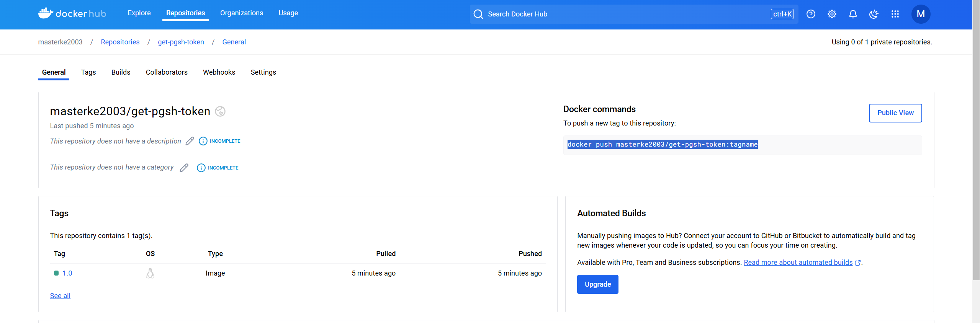The image size is (980, 323).
Task: Click 'This repository does not have a description'
Action: (x=115, y=141)
